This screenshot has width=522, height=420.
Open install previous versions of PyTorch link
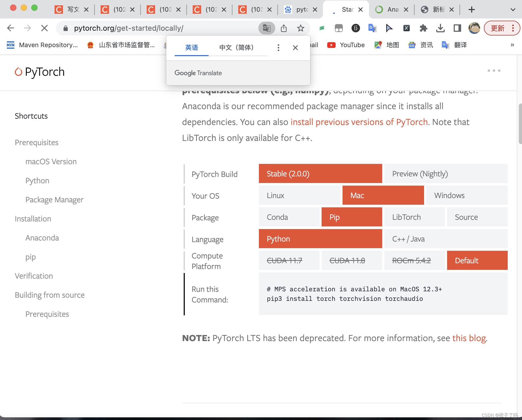coord(359,122)
